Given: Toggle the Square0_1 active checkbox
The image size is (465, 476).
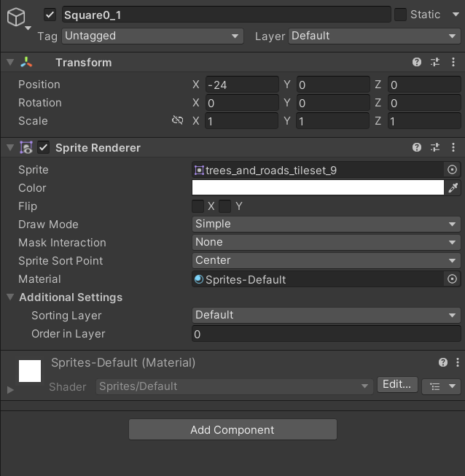Looking at the screenshot, I should point(50,15).
